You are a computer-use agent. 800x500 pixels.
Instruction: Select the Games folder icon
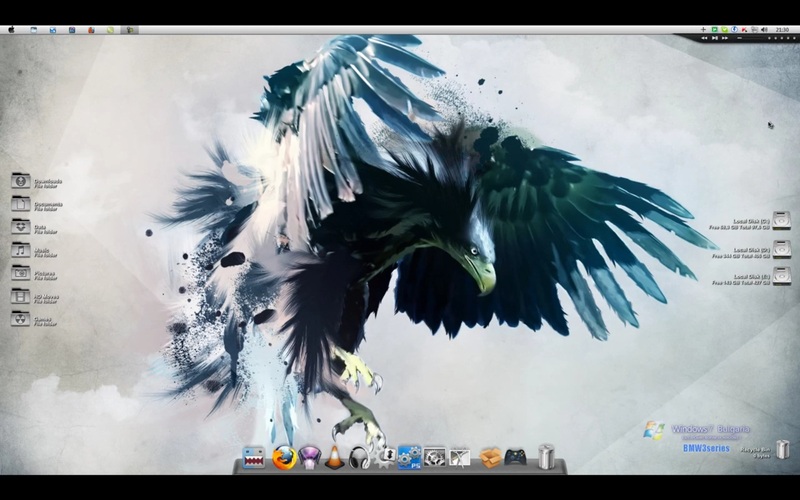click(x=21, y=319)
